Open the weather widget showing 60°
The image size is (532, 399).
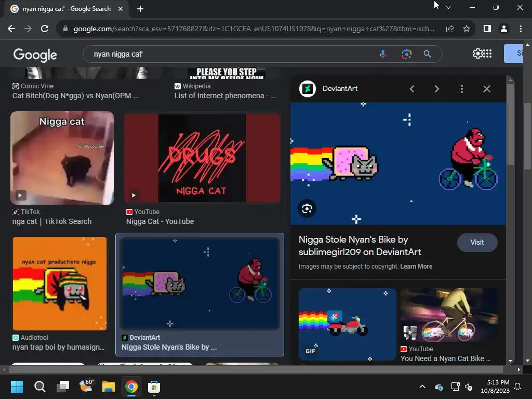pos(86,386)
